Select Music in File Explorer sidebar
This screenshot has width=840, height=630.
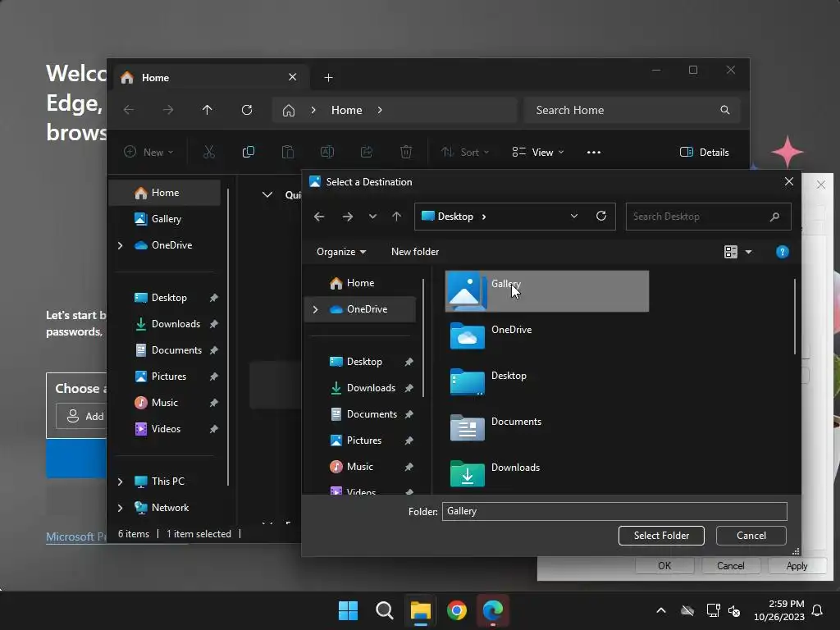click(165, 402)
